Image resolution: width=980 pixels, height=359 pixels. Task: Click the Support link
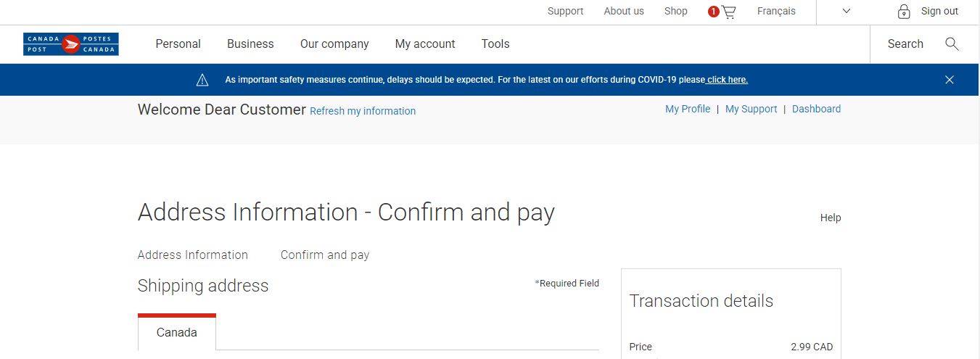[565, 11]
